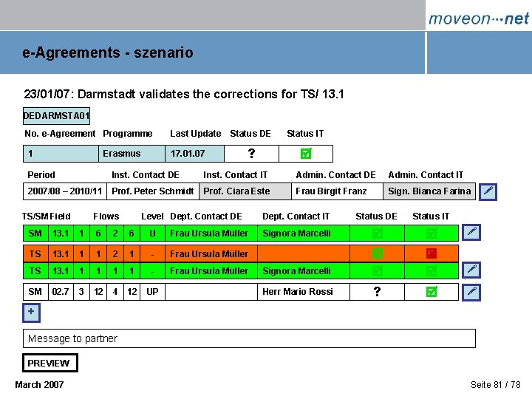The image size is (532, 399).
Task: Toggle red Status IT box in orange TS row
Action: (x=432, y=253)
